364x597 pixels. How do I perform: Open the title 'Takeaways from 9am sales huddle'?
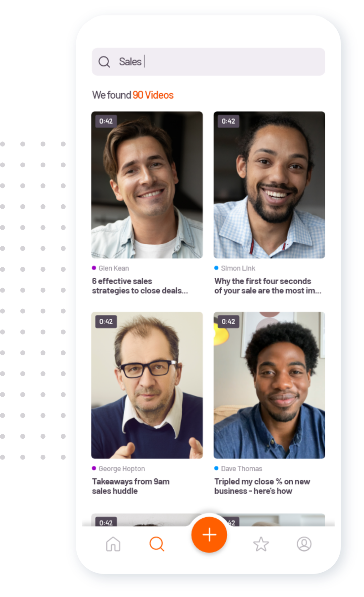click(131, 486)
